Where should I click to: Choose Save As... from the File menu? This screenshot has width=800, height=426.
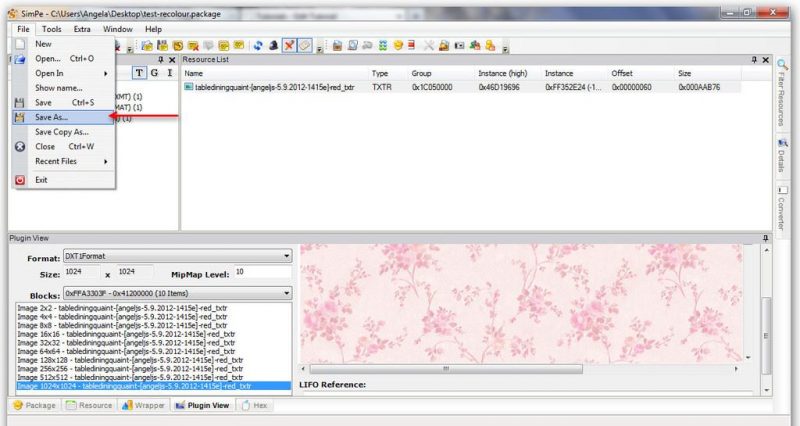(x=63, y=117)
